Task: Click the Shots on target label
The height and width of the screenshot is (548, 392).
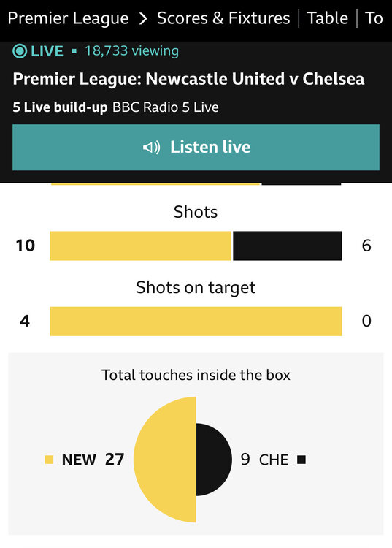Action: [x=196, y=288]
